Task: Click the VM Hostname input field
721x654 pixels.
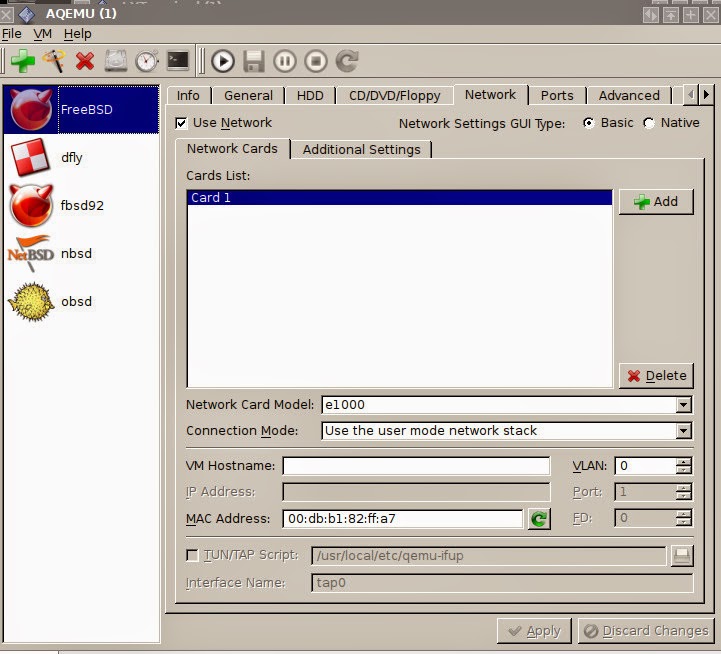Action: [416, 466]
